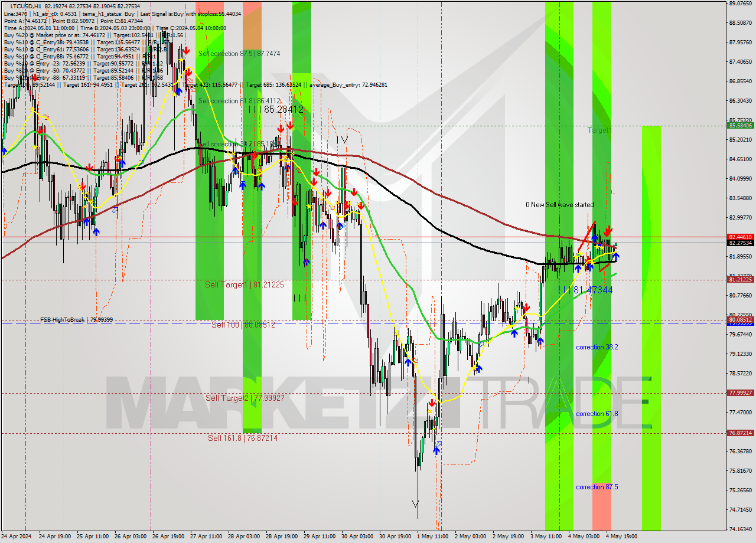This screenshot has height=543, width=756.
Task: Click the '30 Apr 19:00' time label
Action: point(395,537)
